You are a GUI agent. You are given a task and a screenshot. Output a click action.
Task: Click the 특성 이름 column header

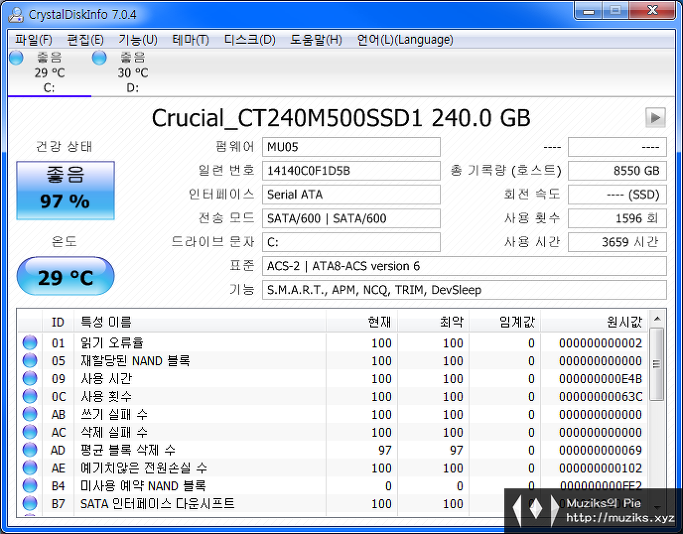200,322
